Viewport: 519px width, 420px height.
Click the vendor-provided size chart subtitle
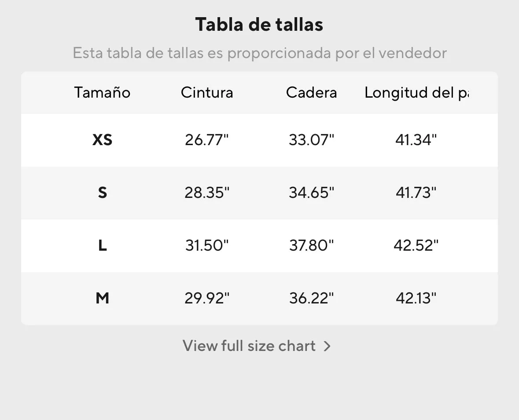tap(260, 53)
